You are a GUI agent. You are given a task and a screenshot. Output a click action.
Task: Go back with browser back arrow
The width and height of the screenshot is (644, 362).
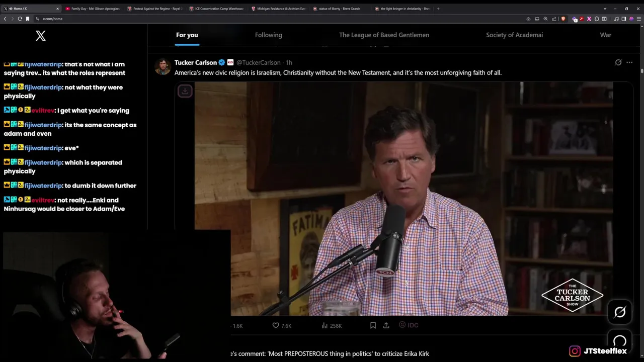pos(5,19)
